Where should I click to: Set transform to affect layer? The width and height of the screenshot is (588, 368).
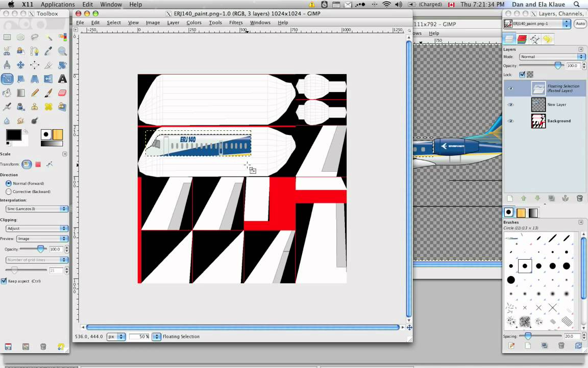[27, 164]
